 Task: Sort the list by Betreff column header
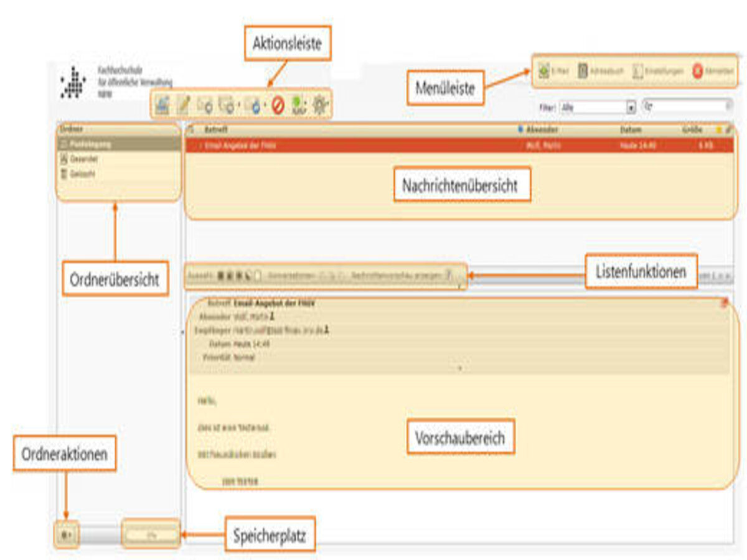pos(216,130)
